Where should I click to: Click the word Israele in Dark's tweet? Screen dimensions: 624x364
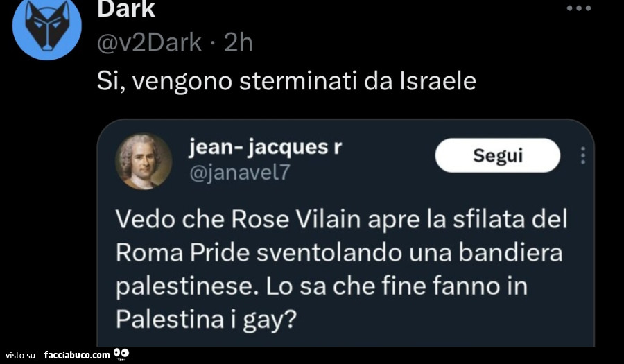click(439, 81)
